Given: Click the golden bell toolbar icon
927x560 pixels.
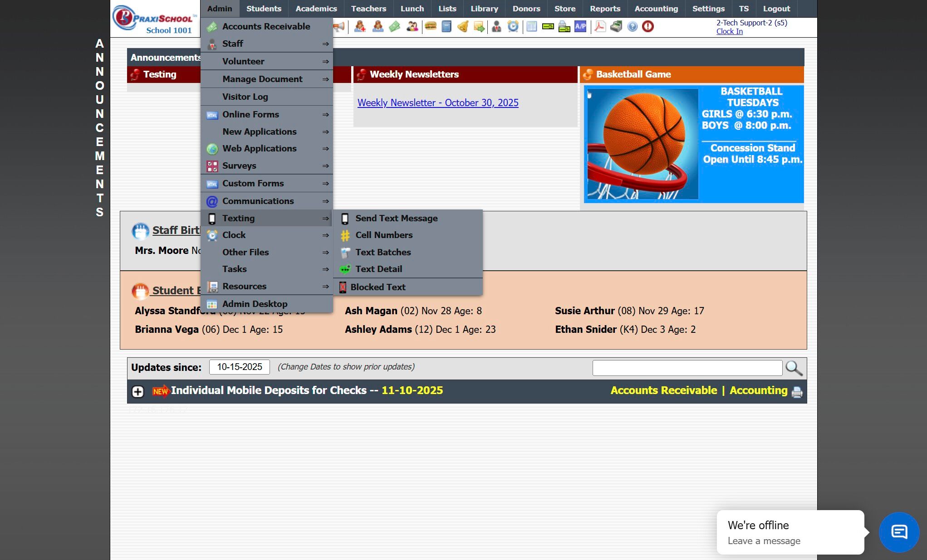Looking at the screenshot, I should (x=463, y=26).
